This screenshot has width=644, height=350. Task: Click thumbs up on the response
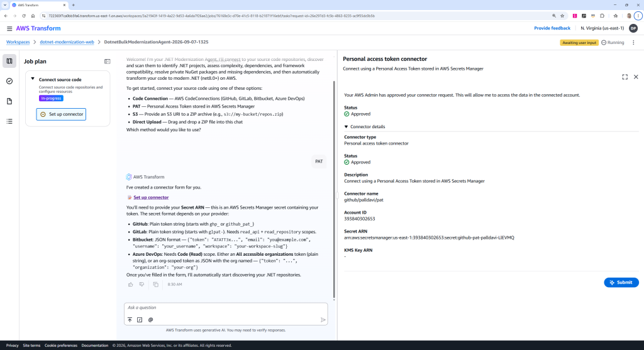coord(131,285)
